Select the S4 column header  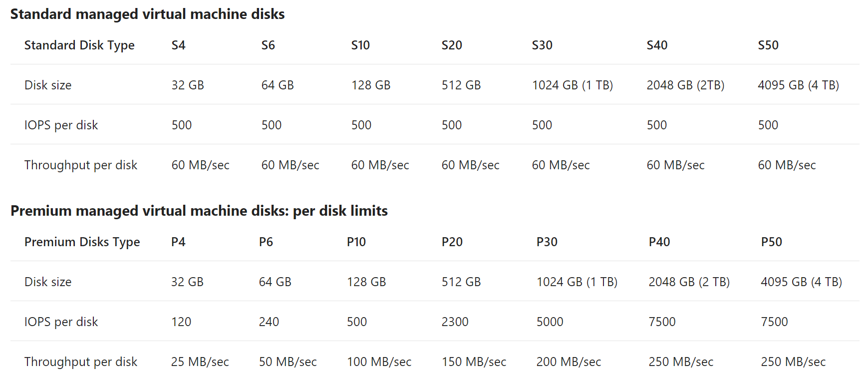pyautogui.click(x=178, y=45)
